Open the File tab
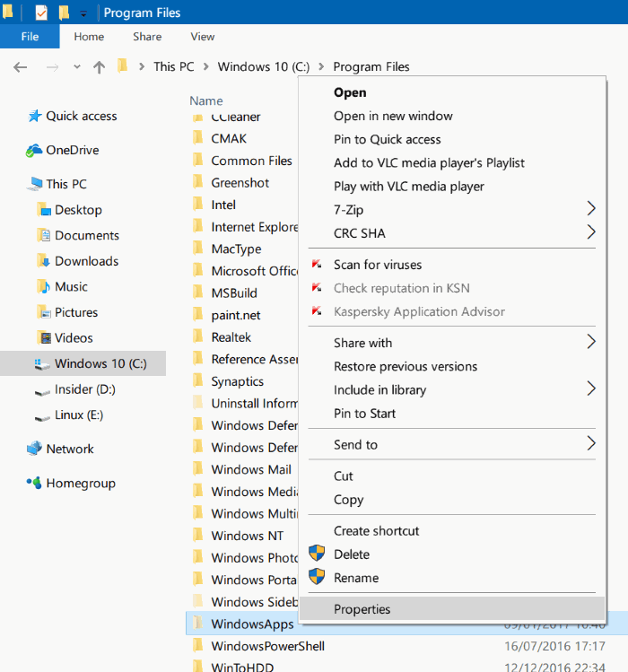 [30, 37]
